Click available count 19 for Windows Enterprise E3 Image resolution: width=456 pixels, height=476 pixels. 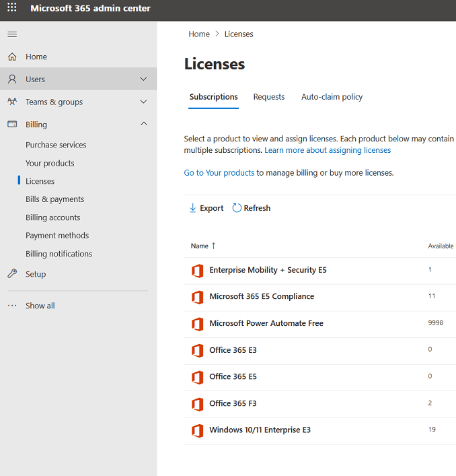(432, 430)
